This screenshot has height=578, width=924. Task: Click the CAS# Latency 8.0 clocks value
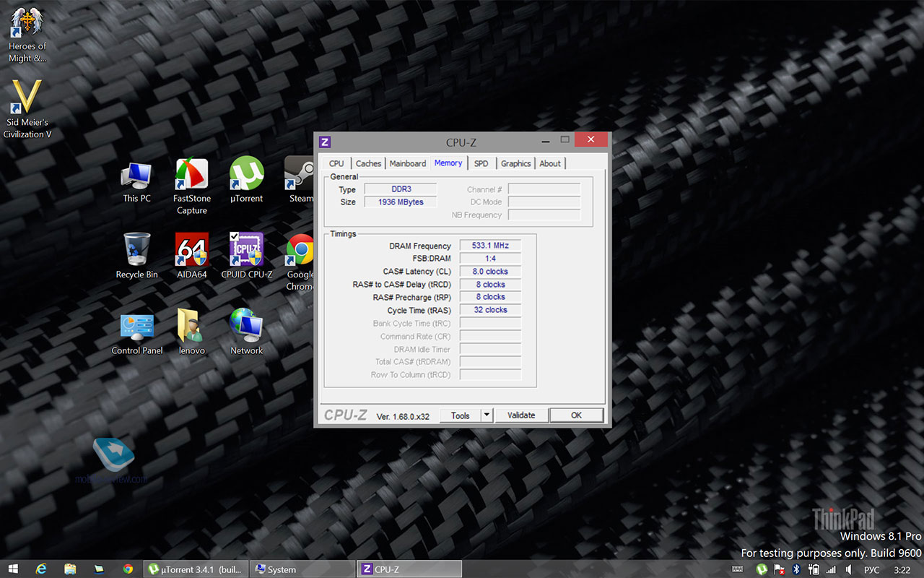pyautogui.click(x=490, y=272)
